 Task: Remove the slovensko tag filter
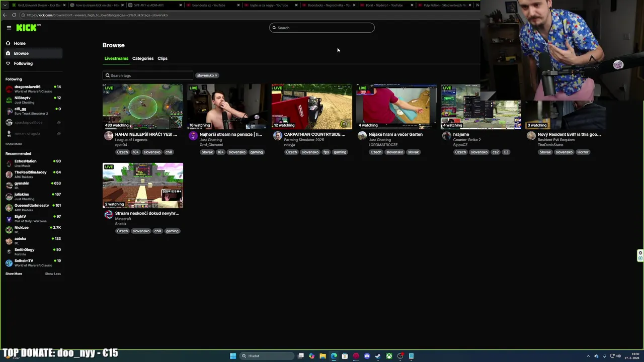point(216,75)
